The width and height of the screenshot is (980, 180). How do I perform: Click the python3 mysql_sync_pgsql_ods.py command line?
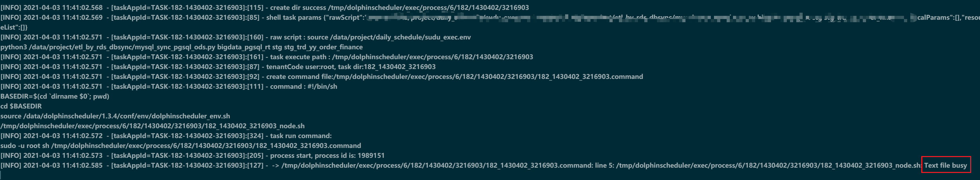[x=182, y=47]
